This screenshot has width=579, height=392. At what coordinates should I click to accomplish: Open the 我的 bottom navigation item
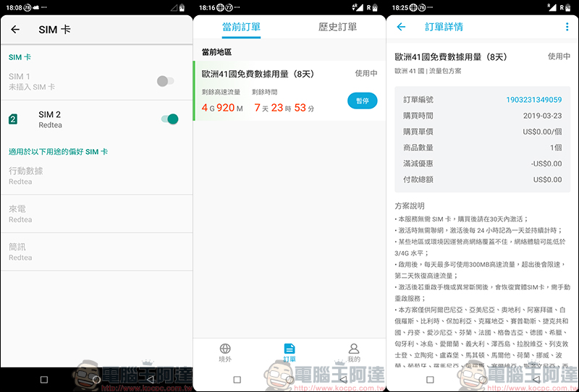tap(354, 353)
